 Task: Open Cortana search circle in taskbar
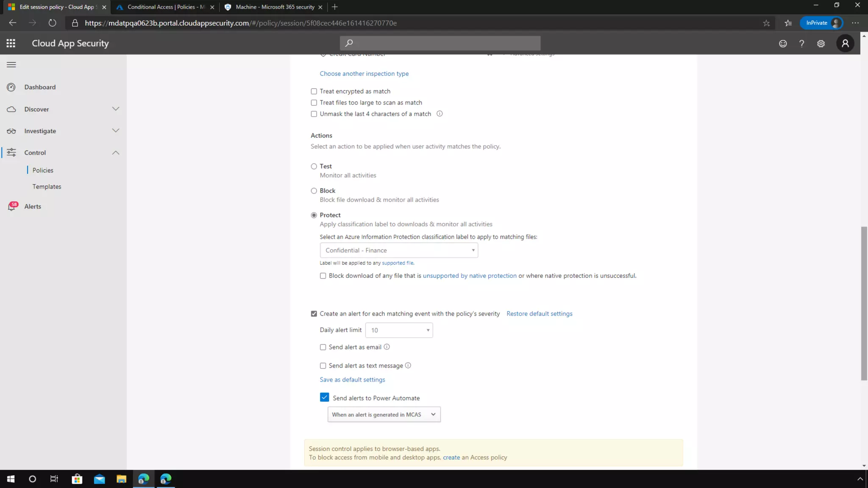32,479
